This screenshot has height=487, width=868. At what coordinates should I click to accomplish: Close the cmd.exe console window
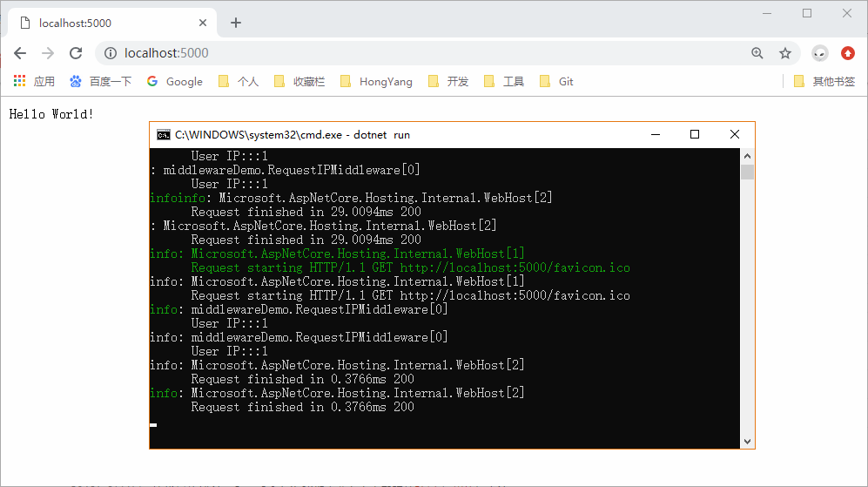pyautogui.click(x=735, y=135)
